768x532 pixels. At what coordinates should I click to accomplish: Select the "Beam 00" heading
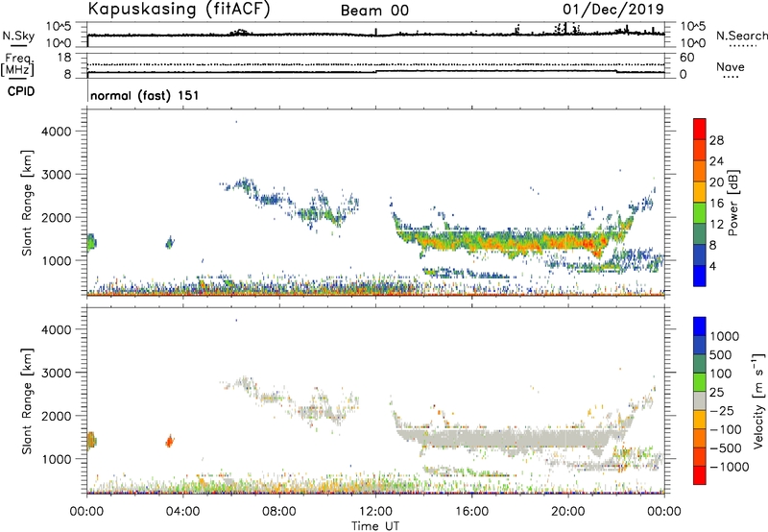tap(374, 11)
